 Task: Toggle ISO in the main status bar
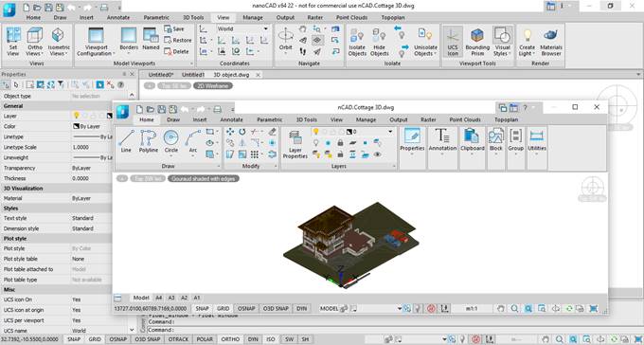coord(271,339)
